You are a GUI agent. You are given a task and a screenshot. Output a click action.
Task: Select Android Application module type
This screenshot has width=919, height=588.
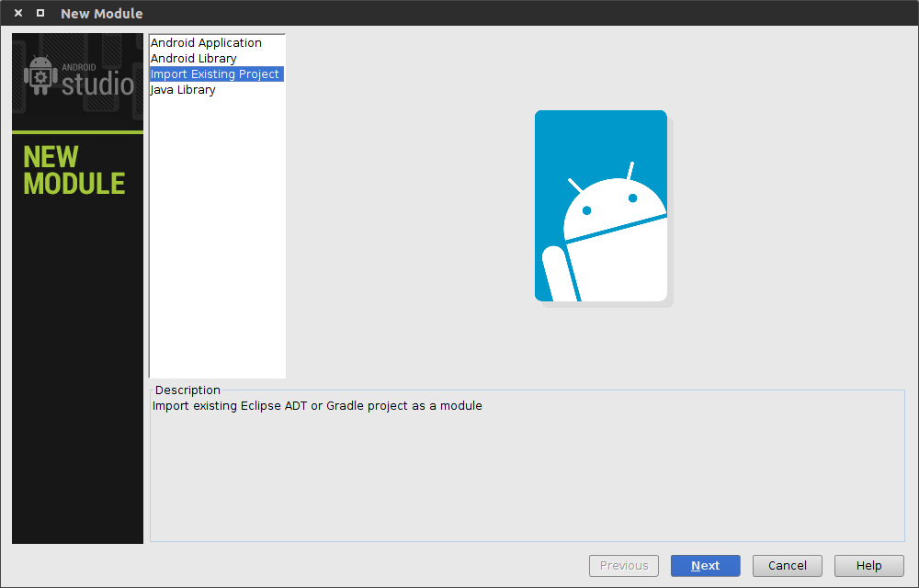coord(217,43)
